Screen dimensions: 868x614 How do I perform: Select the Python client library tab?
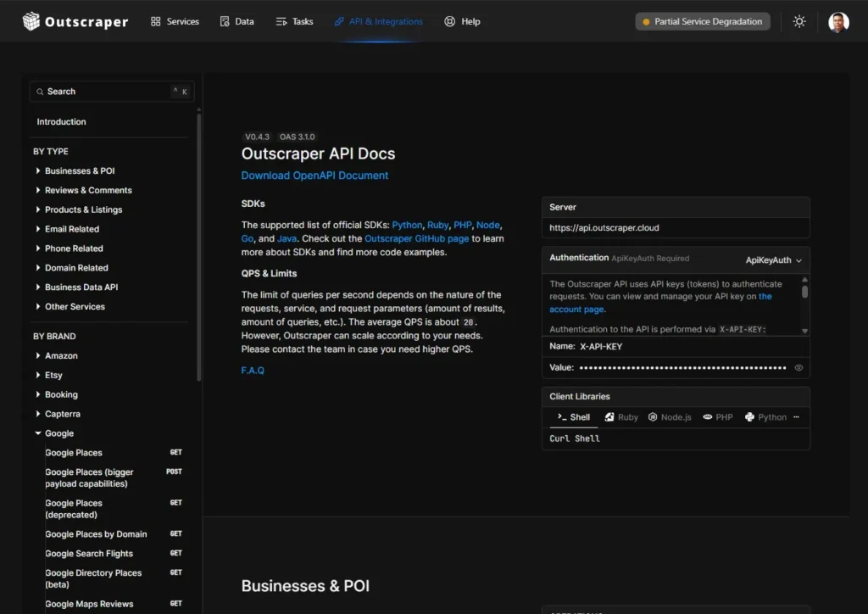(765, 417)
